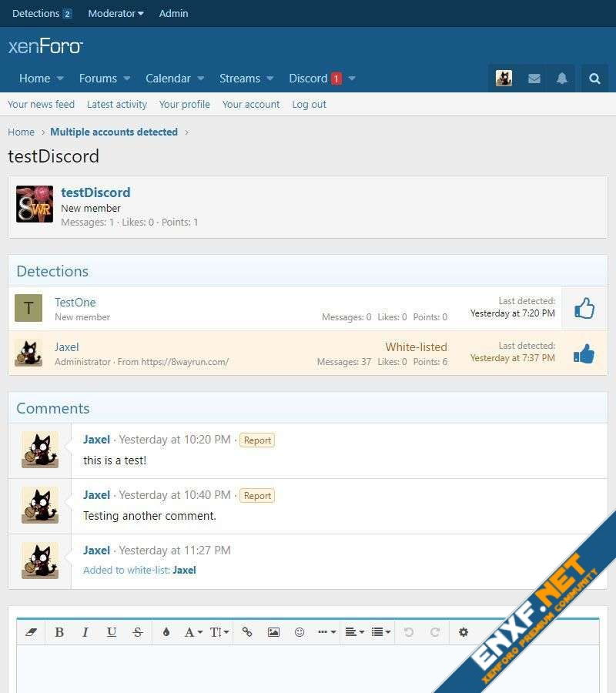Click the search magnifier icon
The height and width of the screenshot is (693, 616).
(x=594, y=79)
